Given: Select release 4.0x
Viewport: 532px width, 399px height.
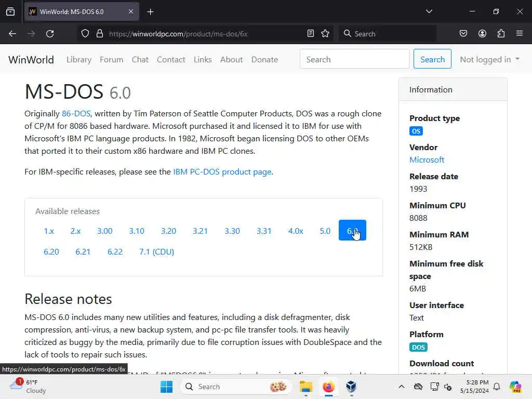Looking at the screenshot, I should click(296, 231).
